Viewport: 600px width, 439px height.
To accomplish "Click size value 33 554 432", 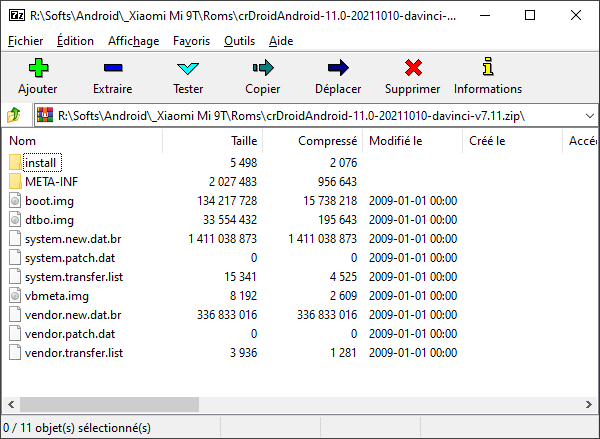I will click(x=230, y=220).
